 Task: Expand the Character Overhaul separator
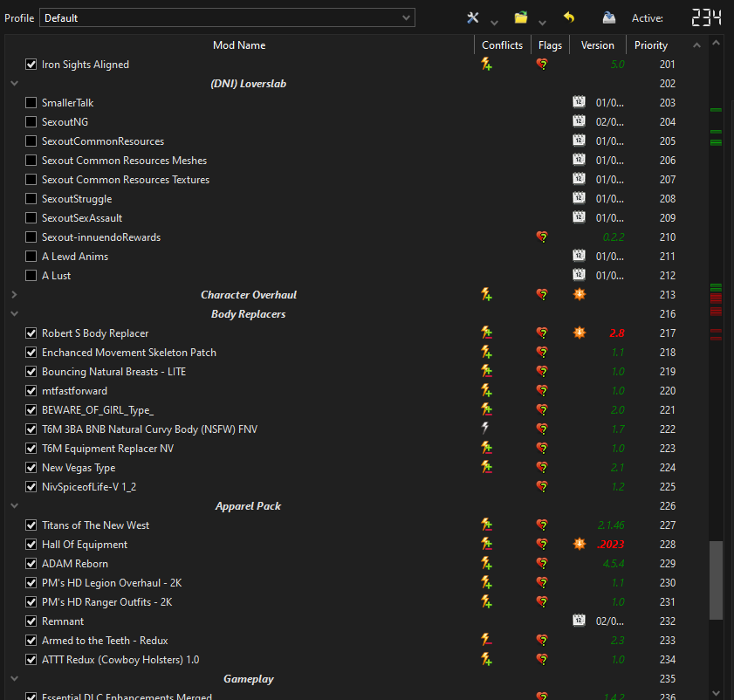(15, 294)
